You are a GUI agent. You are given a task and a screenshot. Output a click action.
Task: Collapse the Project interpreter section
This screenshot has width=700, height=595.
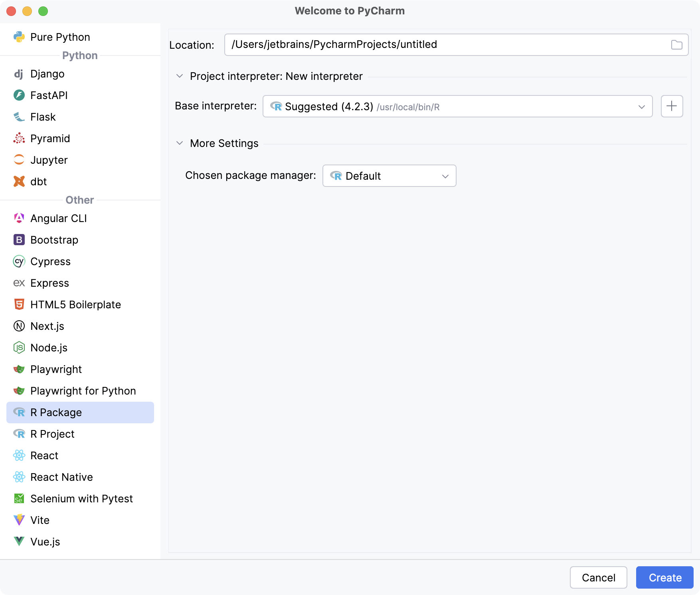point(179,76)
